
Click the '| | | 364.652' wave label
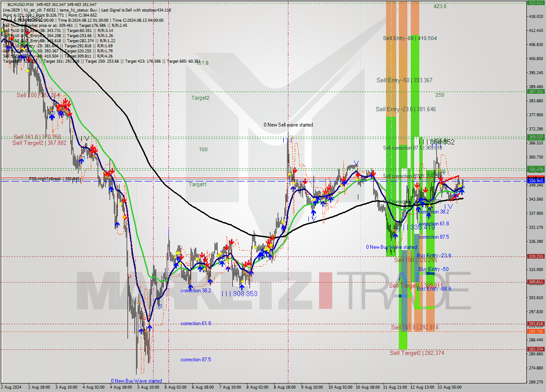click(x=436, y=142)
